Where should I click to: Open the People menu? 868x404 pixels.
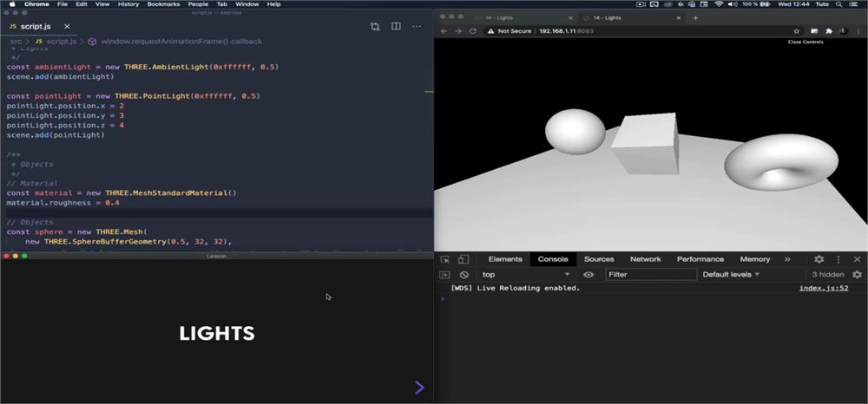(198, 3)
